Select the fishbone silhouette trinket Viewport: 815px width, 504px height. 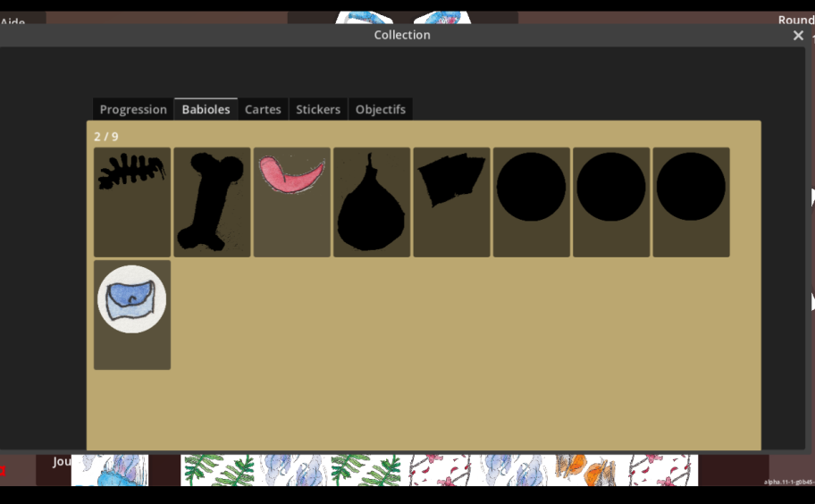click(x=132, y=202)
